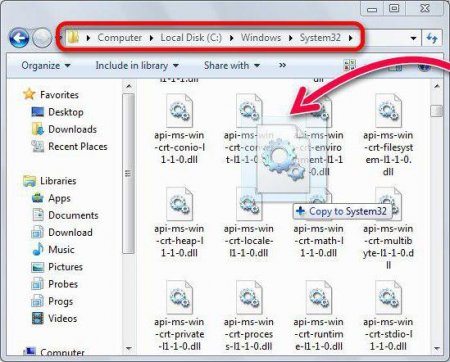
Task: Click the navigation pane scrollbar thumb
Action: point(128,173)
